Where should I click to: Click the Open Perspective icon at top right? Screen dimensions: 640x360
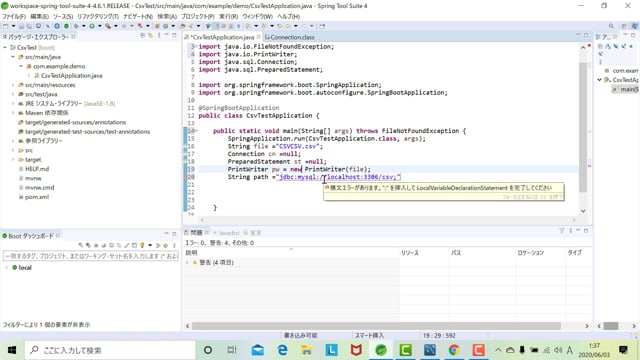(x=624, y=26)
